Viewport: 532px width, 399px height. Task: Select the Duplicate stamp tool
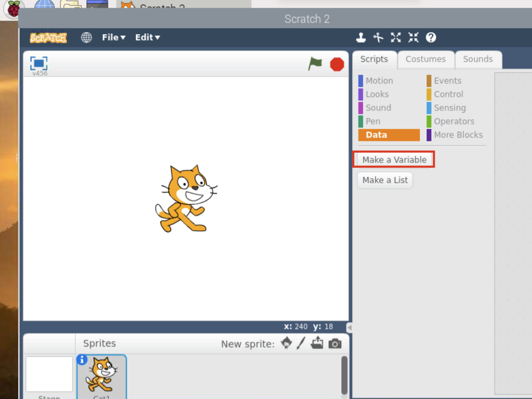click(x=361, y=37)
